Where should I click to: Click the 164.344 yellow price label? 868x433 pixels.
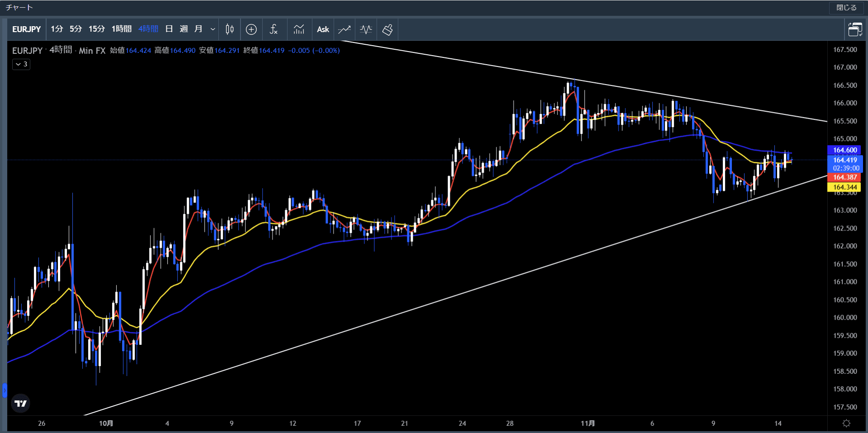pos(845,187)
